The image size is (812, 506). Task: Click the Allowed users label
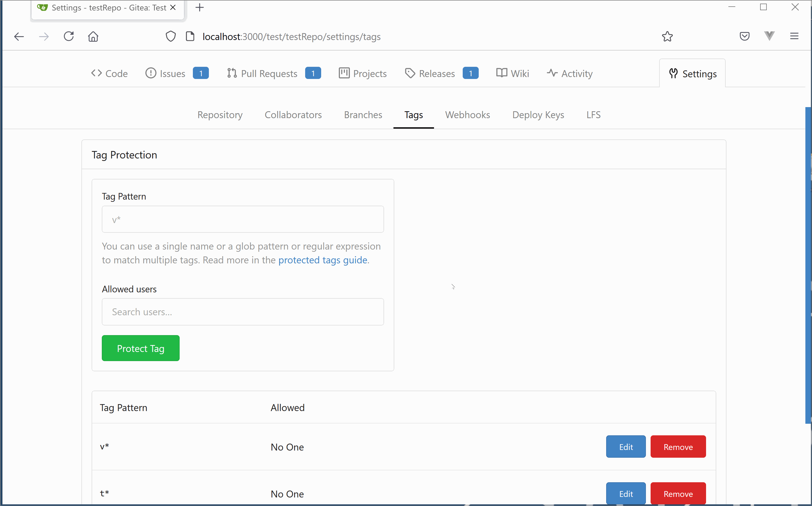(x=129, y=289)
